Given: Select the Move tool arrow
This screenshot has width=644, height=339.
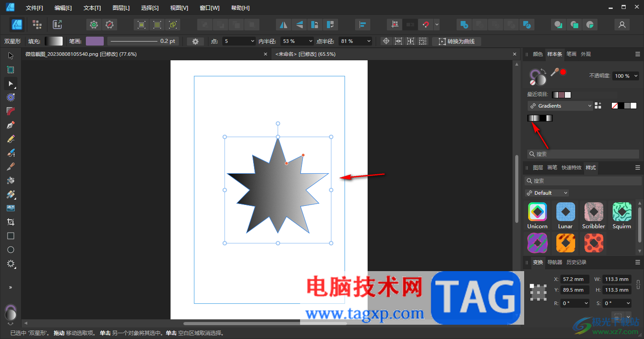Looking at the screenshot, I should point(11,56).
